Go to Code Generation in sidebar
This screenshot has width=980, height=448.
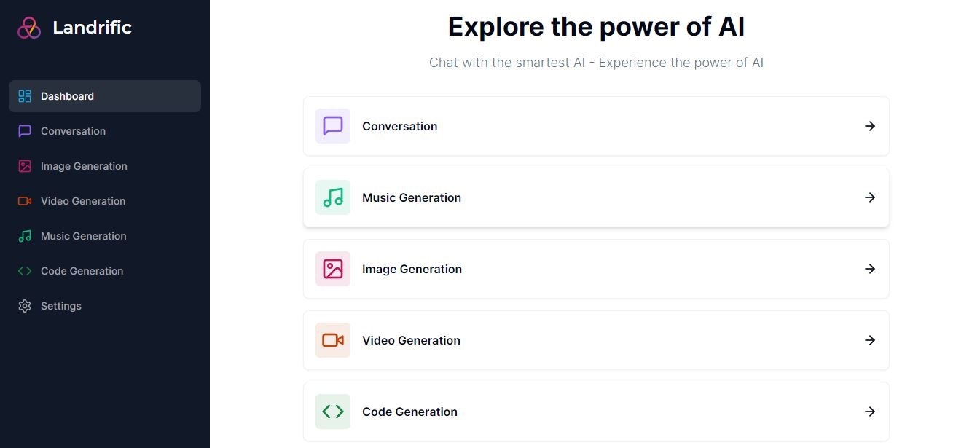[82, 271]
